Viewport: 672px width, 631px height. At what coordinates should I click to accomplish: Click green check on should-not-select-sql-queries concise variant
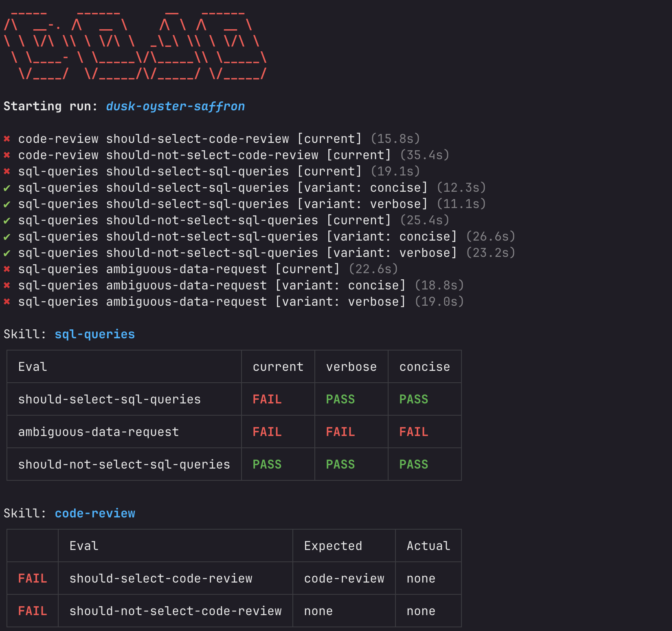click(x=7, y=236)
